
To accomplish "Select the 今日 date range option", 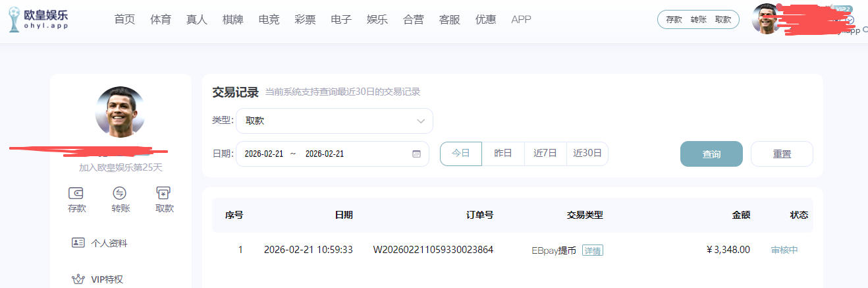I will click(x=461, y=154).
